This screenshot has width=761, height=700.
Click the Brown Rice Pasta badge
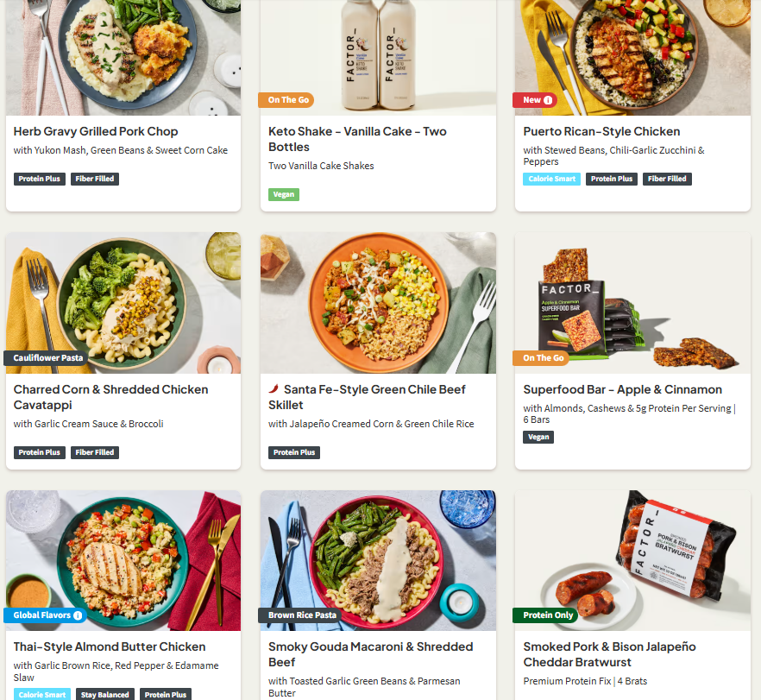pyautogui.click(x=300, y=615)
